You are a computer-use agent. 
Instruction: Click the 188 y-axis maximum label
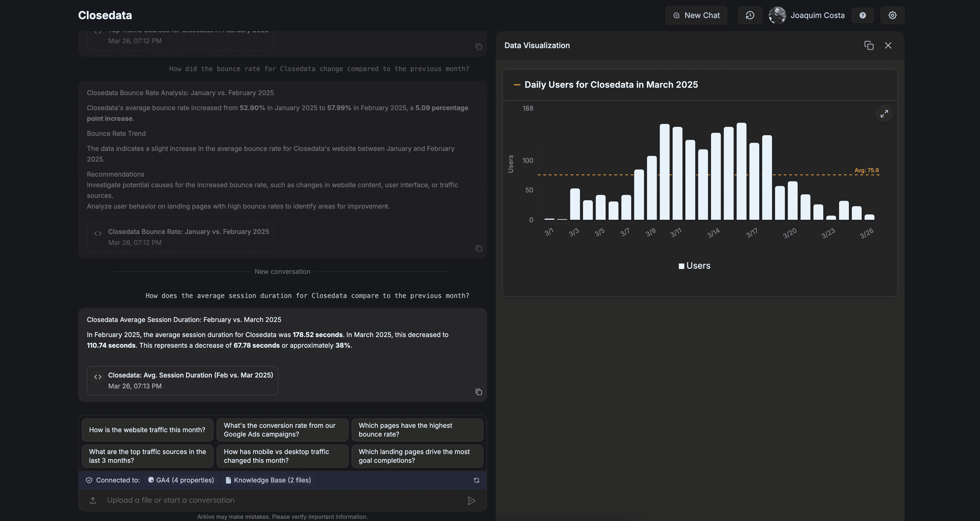pos(528,108)
